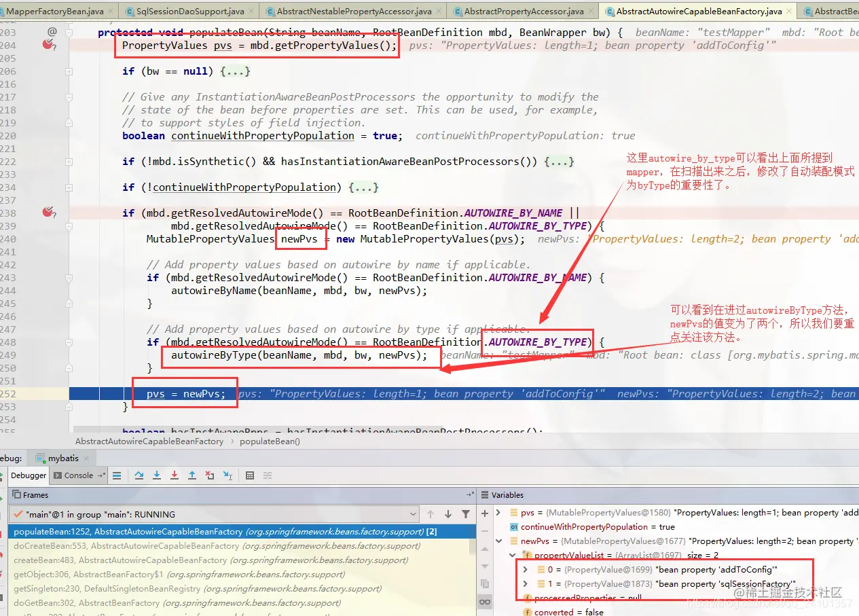Select the mybatis run configuration tab

click(62, 458)
